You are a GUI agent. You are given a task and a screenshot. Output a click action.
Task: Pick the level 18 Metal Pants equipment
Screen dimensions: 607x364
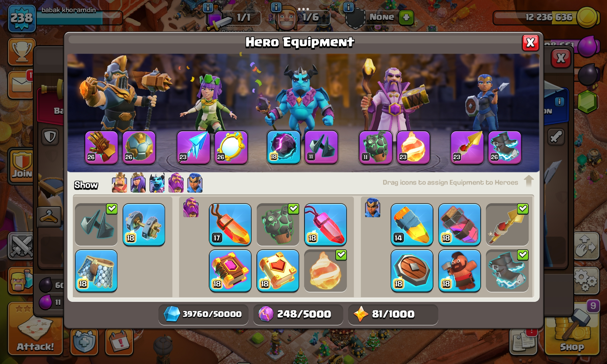tap(96, 271)
